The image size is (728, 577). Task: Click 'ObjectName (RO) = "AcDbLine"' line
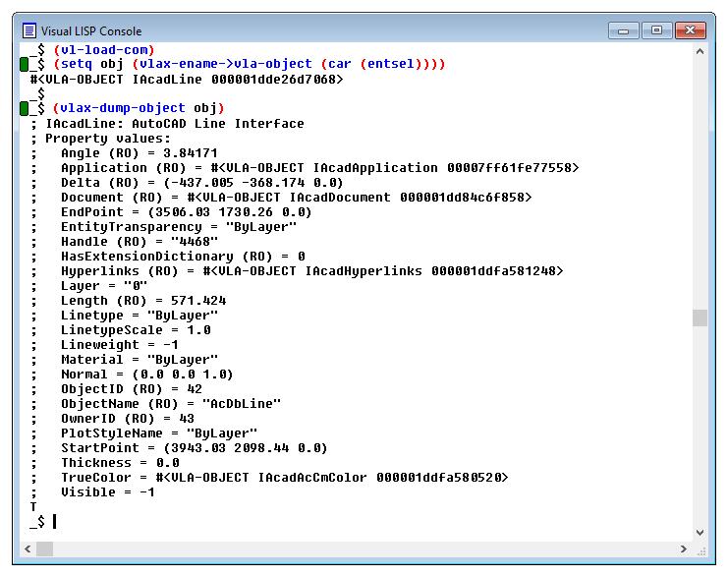tap(171, 404)
